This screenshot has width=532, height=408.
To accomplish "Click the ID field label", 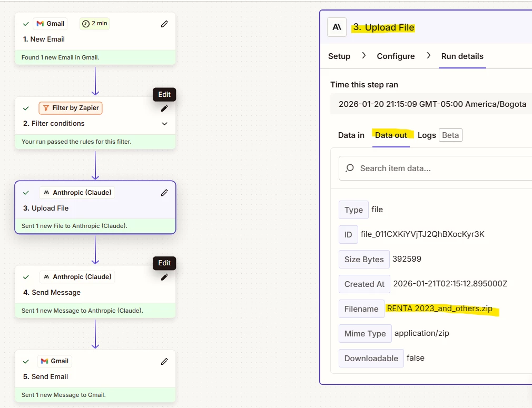I will point(348,235).
